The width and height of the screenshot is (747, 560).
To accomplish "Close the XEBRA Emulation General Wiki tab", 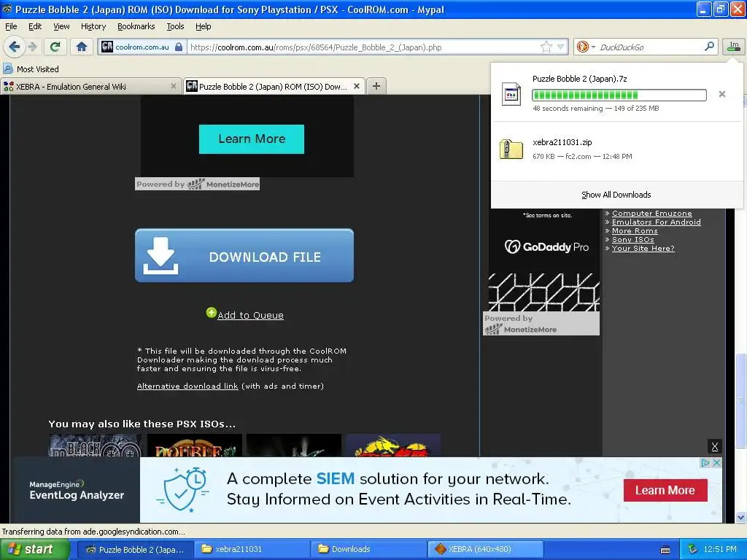I will pos(174,86).
